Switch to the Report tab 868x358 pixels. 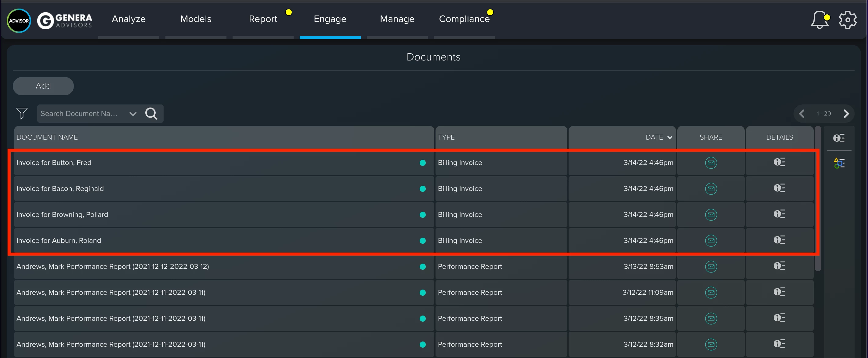coord(263,19)
